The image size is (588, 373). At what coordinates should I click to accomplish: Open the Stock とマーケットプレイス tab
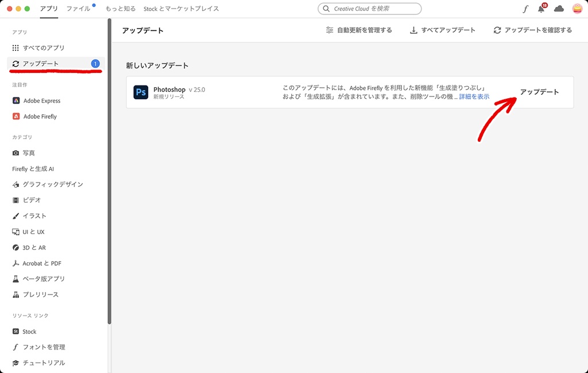point(181,9)
